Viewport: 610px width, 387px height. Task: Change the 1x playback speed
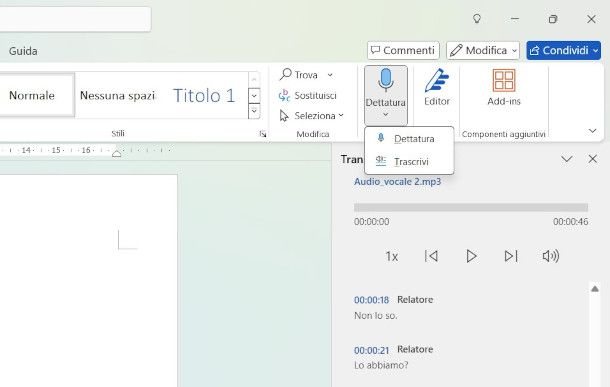pyautogui.click(x=391, y=256)
